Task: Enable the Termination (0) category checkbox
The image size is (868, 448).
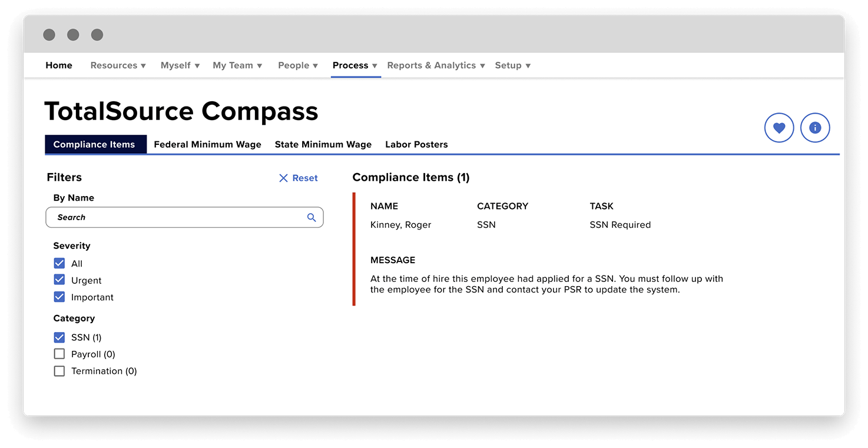Action: [x=59, y=371]
